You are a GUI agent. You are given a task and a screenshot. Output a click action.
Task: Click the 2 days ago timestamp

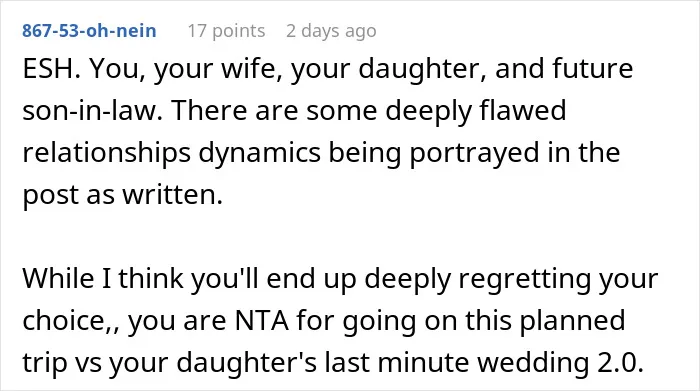point(331,31)
